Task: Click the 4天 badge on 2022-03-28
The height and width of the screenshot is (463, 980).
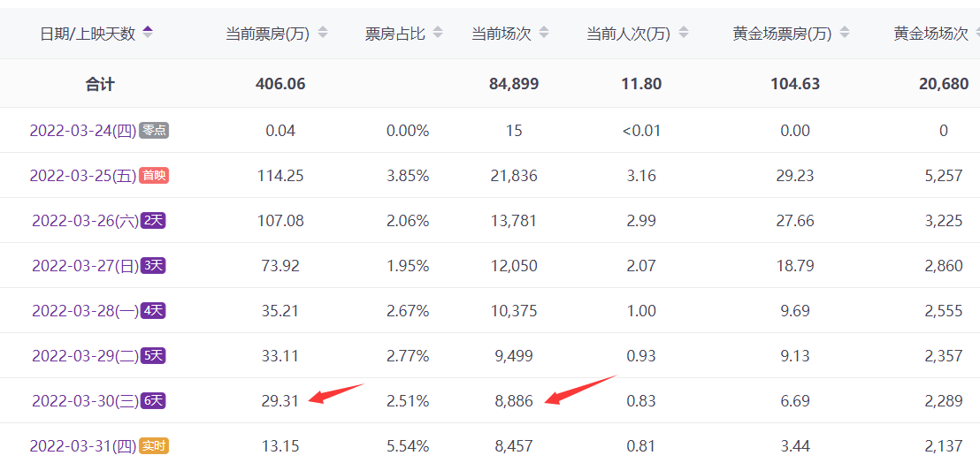Action: pos(153,311)
